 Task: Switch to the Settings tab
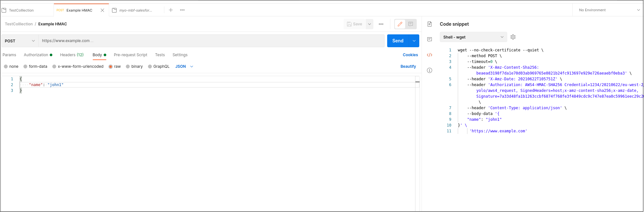coord(180,55)
